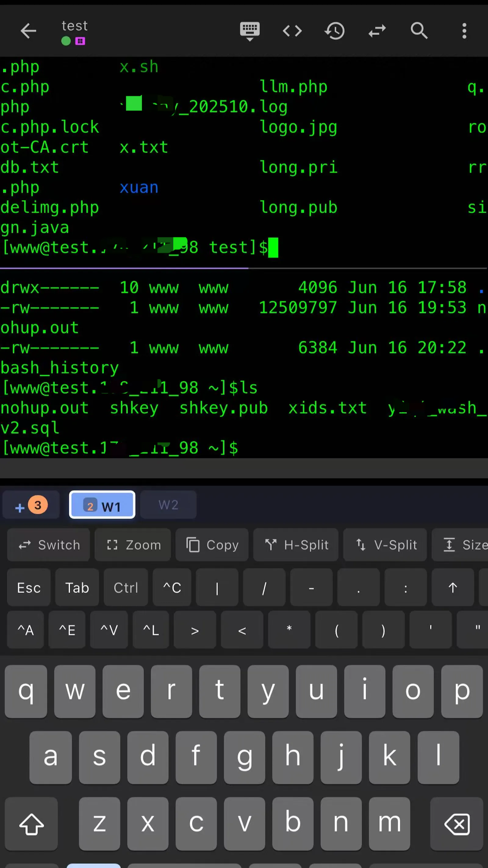Screen dimensions: 488x868
Task: Tap 'bash_history' text in lower pane
Action: click(x=59, y=368)
